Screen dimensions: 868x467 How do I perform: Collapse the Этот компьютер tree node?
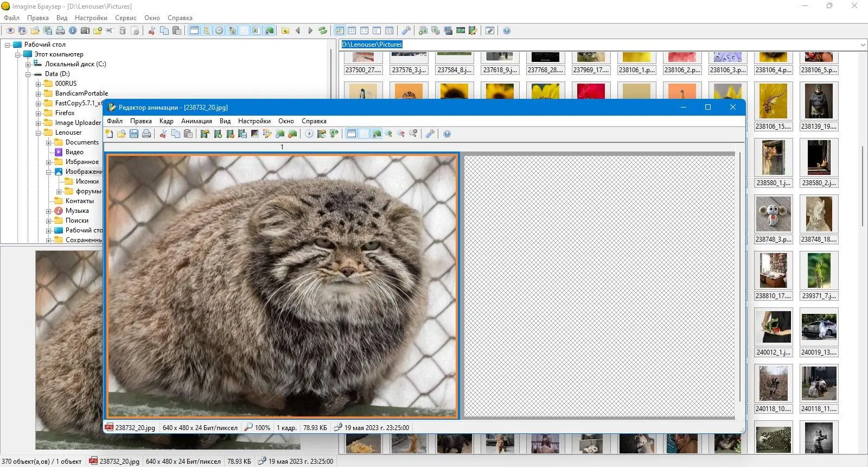[x=18, y=54]
